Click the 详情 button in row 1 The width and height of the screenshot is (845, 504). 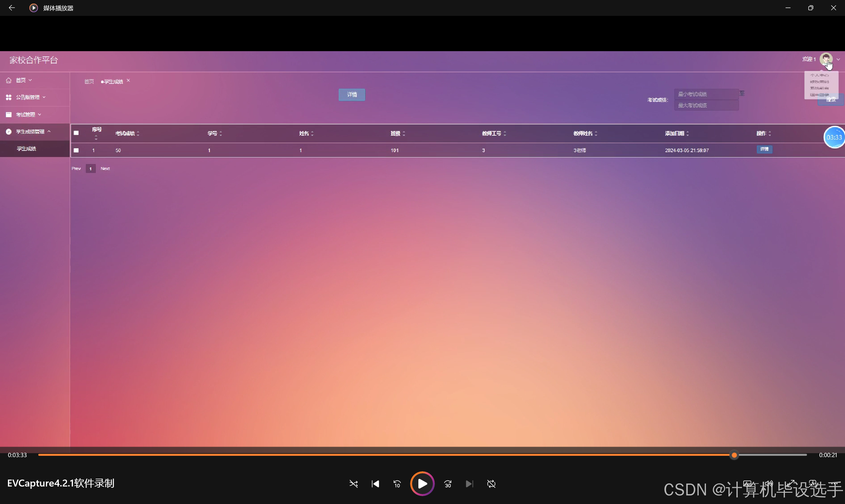click(764, 150)
